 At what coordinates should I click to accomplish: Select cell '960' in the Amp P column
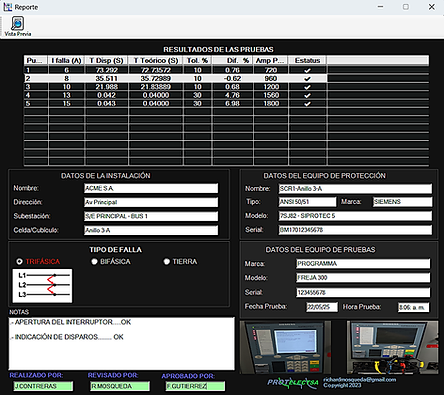(270, 79)
